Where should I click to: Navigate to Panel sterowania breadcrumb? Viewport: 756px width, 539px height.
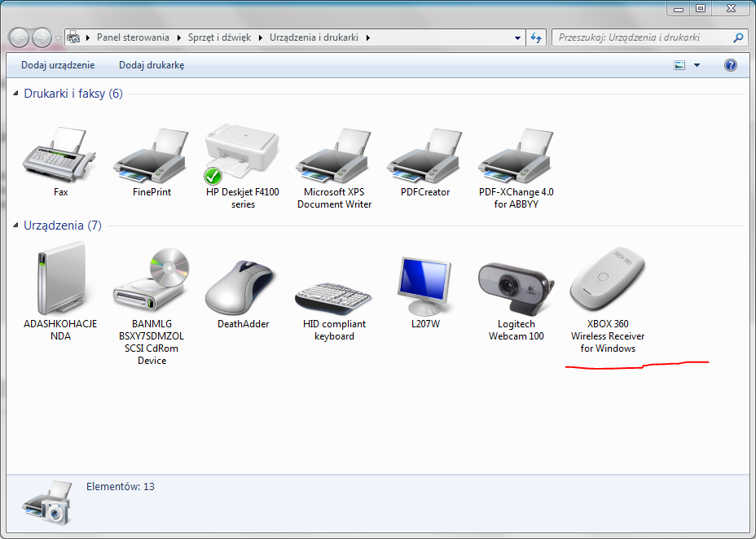133,37
